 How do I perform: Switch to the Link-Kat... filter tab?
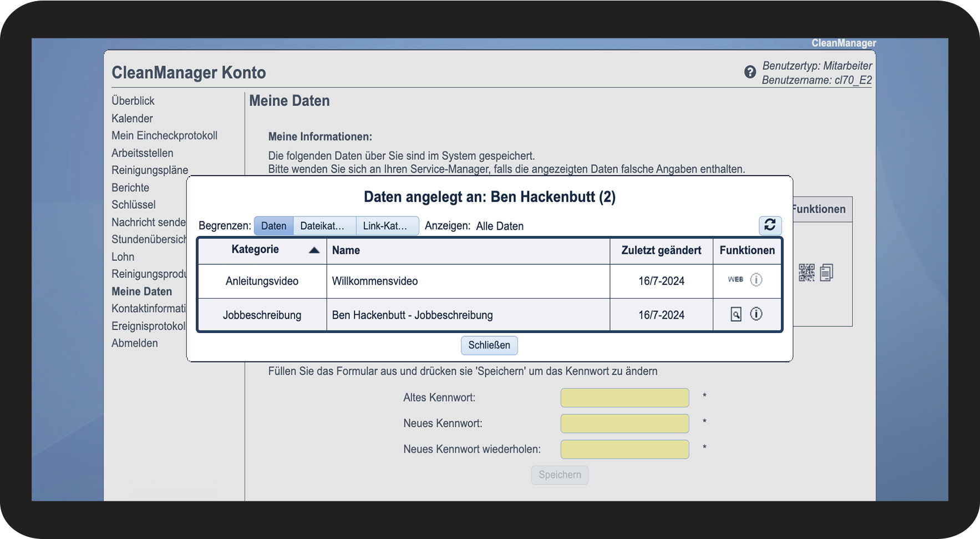coord(386,226)
